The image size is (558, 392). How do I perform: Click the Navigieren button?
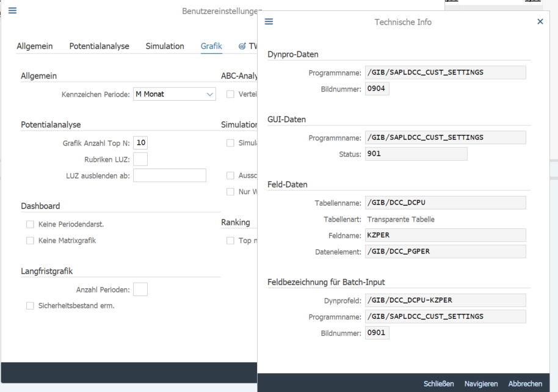click(x=481, y=383)
